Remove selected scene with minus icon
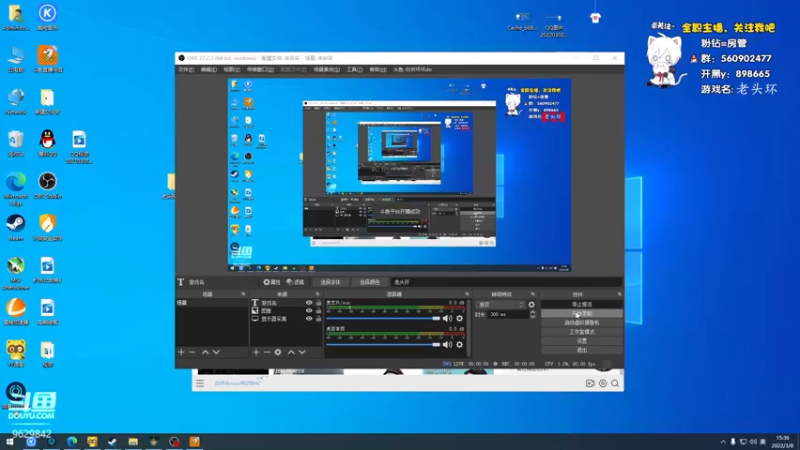 (x=192, y=352)
